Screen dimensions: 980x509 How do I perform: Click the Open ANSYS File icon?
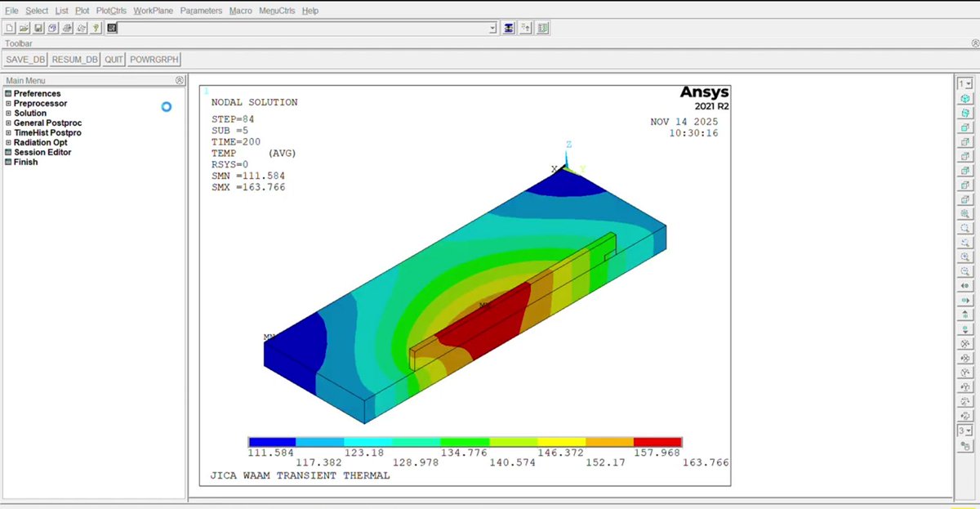tap(24, 28)
